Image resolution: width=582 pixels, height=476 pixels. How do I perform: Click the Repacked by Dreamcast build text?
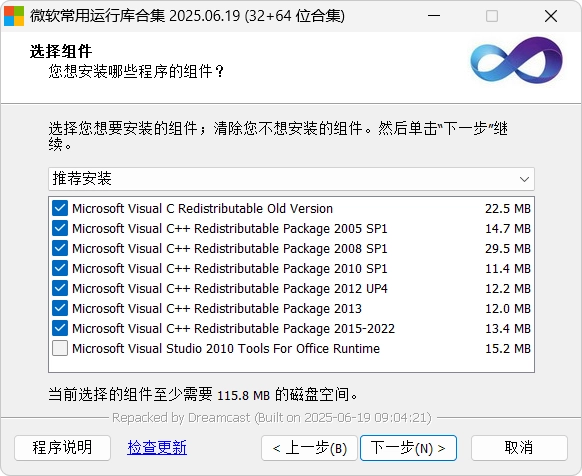tap(272, 418)
